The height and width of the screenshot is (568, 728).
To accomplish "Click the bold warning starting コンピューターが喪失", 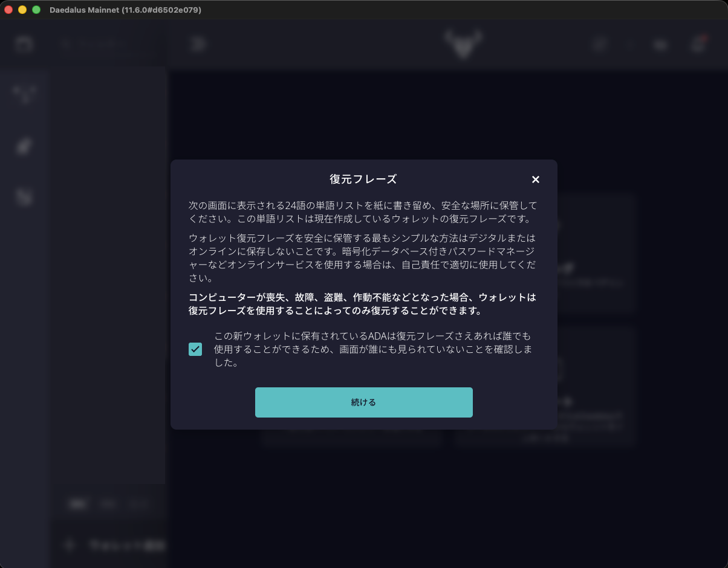I will [x=363, y=305].
